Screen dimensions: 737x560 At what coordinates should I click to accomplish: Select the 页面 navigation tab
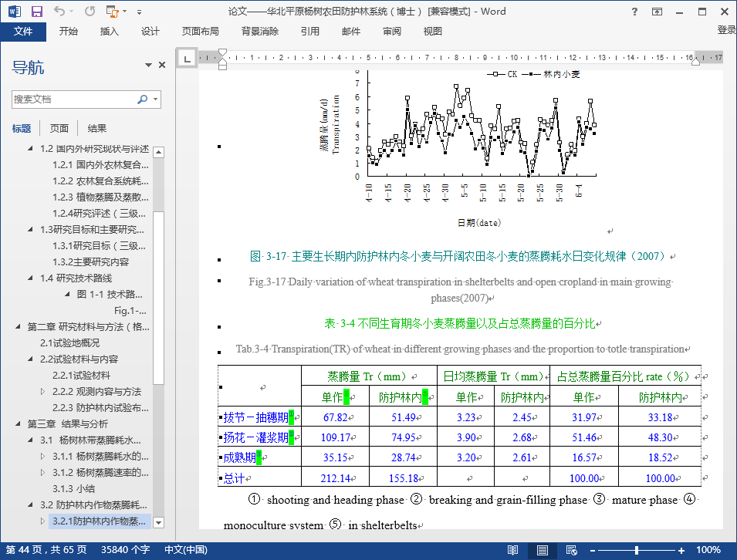click(59, 128)
